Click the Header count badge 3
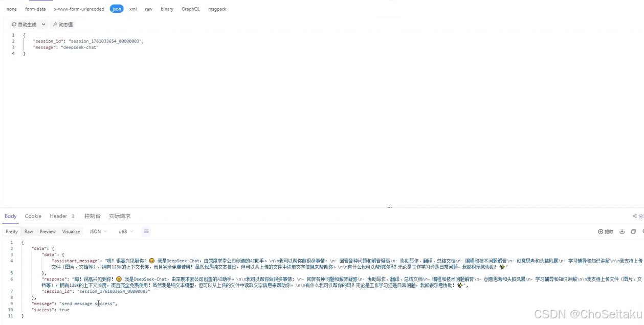Image resolution: width=644 pixels, height=325 pixels. point(73,216)
